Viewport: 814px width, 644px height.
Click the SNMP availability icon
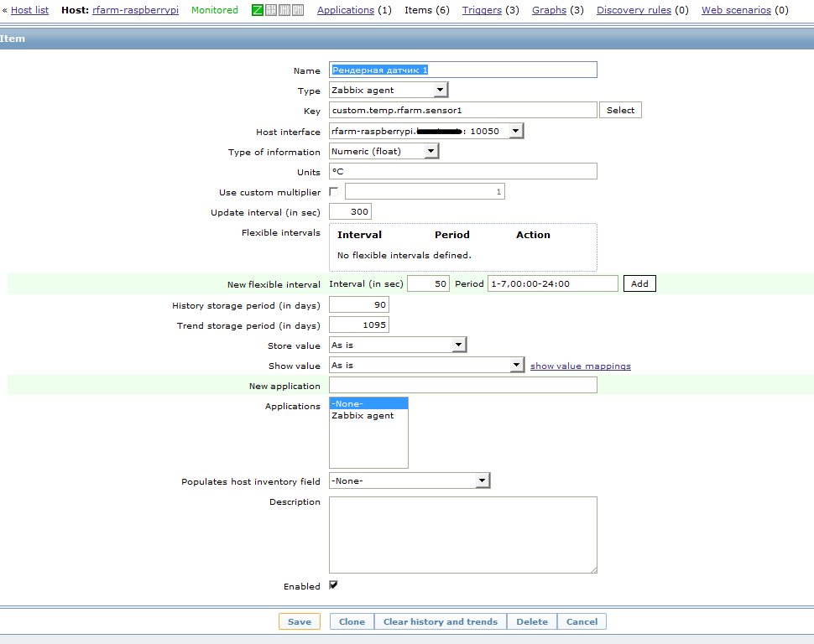[x=271, y=10]
